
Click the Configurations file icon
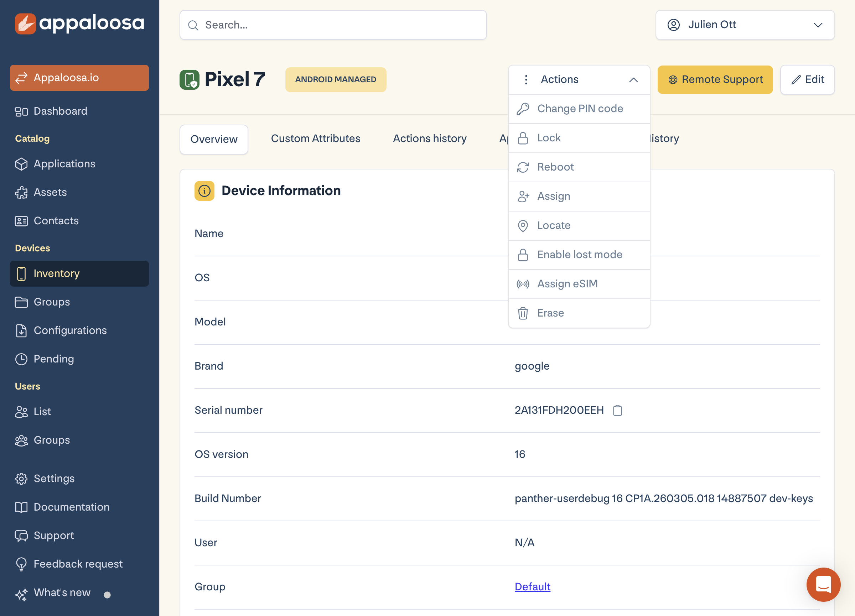[x=21, y=331]
